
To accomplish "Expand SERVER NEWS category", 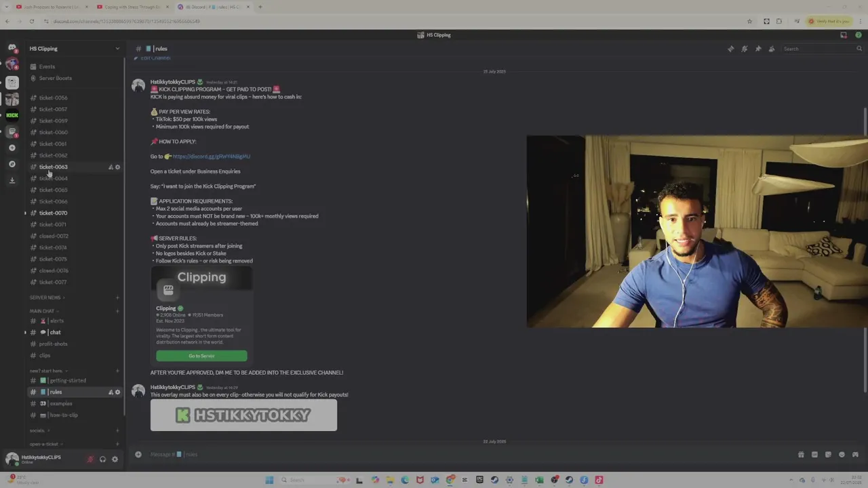I will 47,298.
